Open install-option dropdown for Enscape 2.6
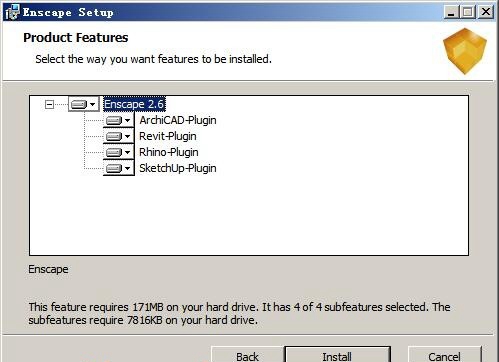 (x=84, y=104)
